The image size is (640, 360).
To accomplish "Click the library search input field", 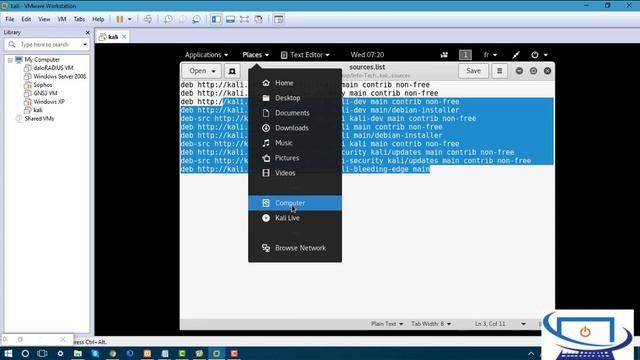I will pyautogui.click(x=47, y=44).
